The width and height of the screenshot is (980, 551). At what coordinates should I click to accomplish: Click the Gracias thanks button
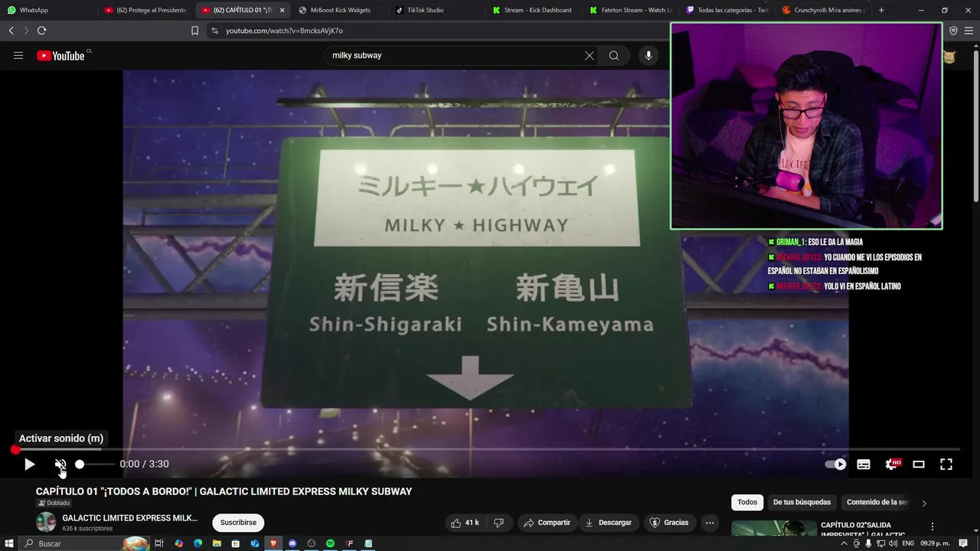tap(669, 523)
